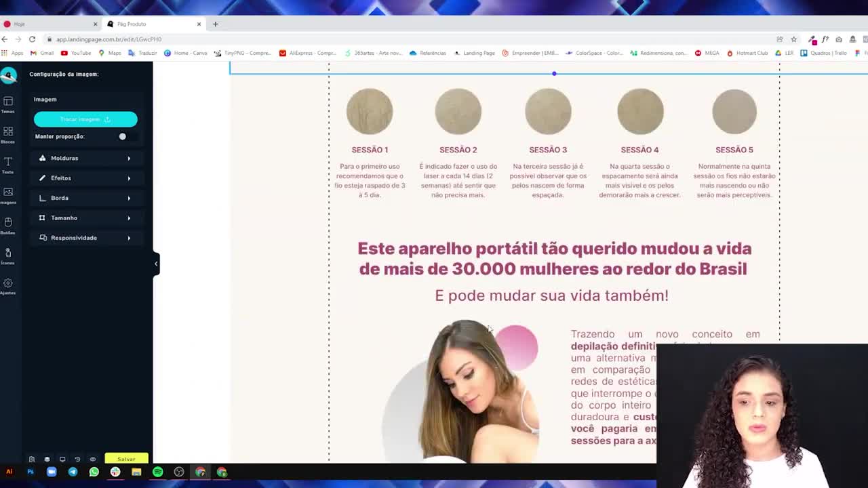868x488 pixels.
Task: Open the YouTube bookmark
Action: click(x=76, y=53)
